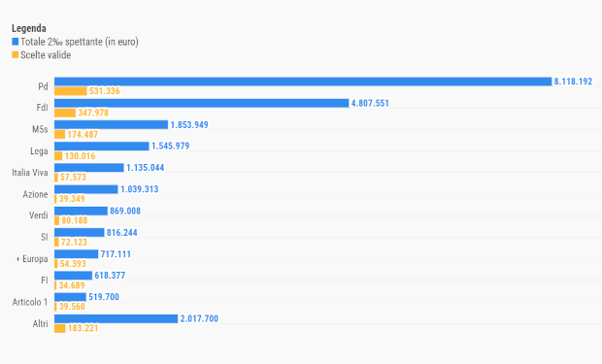Viewport: 602px width, 364px height.
Task: Click the value 39.560
Action: (72, 307)
